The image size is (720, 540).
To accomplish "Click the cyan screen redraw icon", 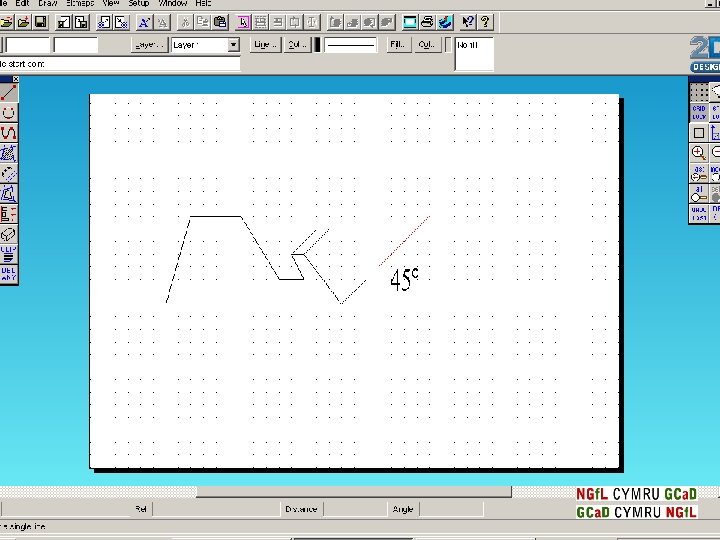I will (410, 22).
